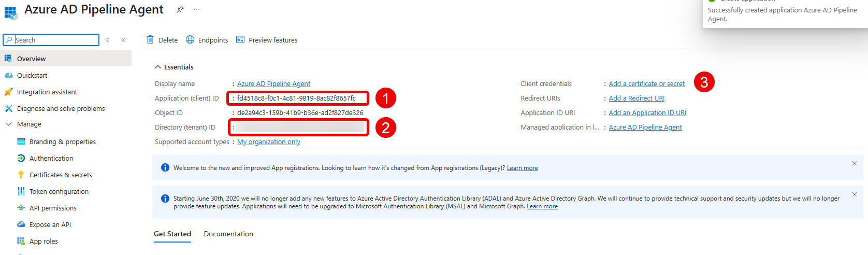Click the Client credentials label
Screen dimensions: 868x255
pos(546,83)
